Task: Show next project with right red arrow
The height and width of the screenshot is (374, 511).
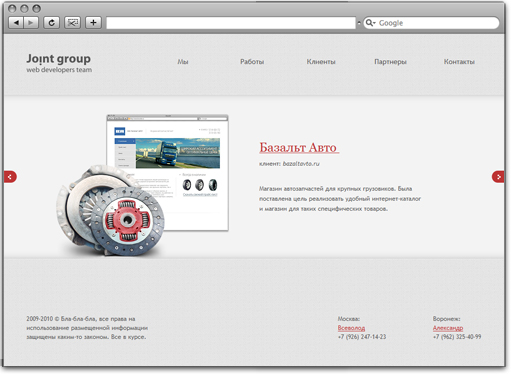Action: (x=498, y=177)
